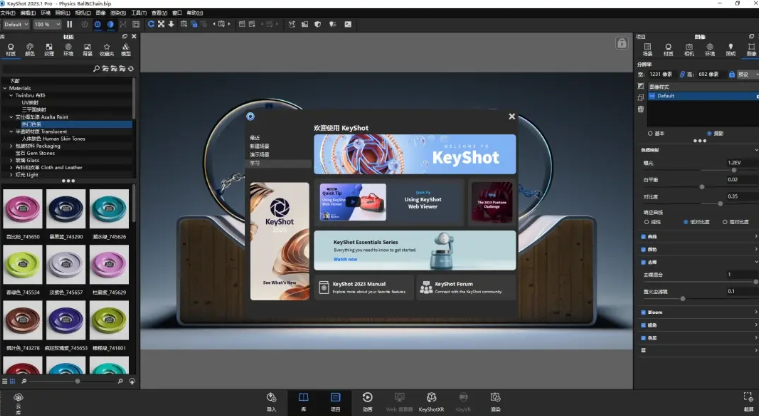Click the search magnifier icon in library panel
Viewport: 759px width, 416px height.
96,69
